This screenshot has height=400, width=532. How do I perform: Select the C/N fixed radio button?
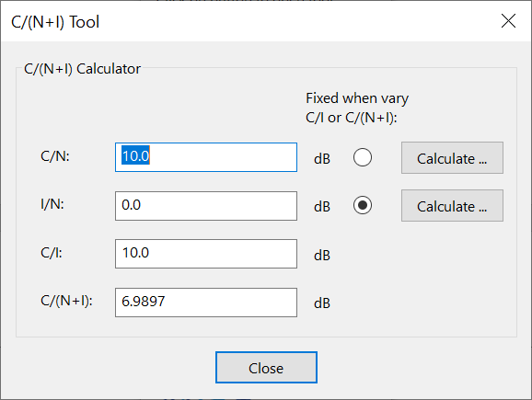[363, 157]
